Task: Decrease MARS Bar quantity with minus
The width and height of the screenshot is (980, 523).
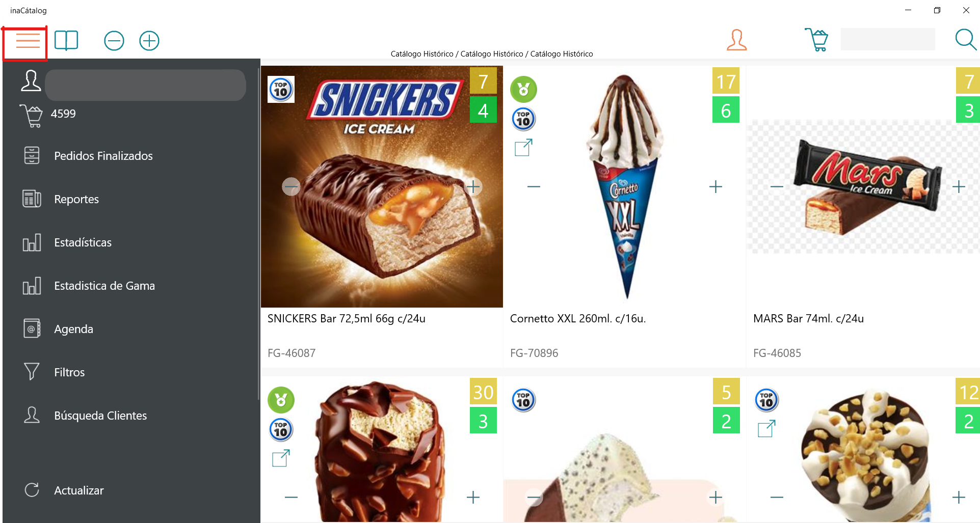Action: click(x=777, y=187)
